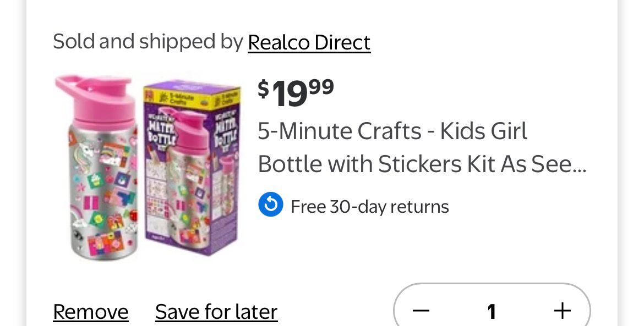This screenshot has width=644, height=326.
Task: Decrease quantity with the minus icon
Action: pos(421,311)
